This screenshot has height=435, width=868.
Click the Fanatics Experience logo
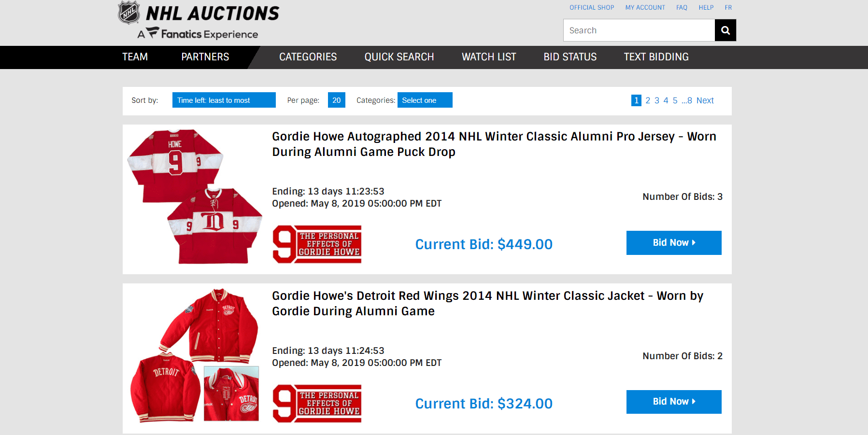click(198, 33)
